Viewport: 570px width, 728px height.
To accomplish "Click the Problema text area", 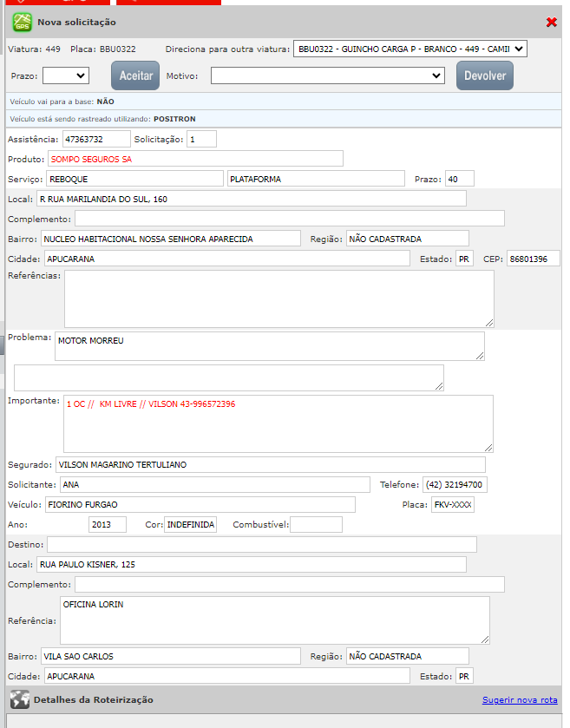I will pyautogui.click(x=269, y=345).
